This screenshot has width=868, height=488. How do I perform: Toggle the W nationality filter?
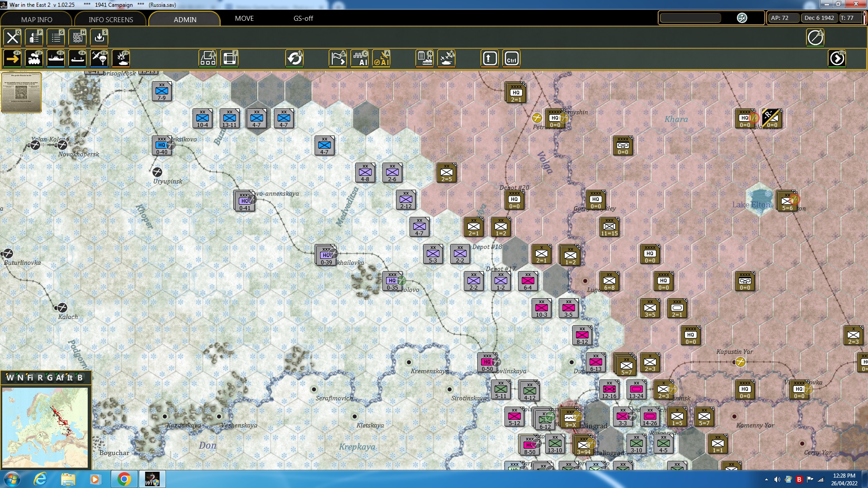point(10,378)
